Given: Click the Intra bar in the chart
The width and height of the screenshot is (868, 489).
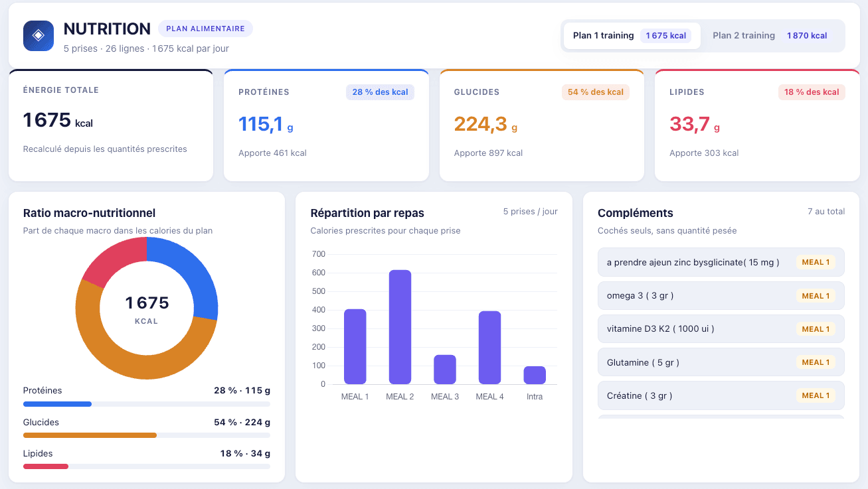Looking at the screenshot, I should (x=535, y=375).
